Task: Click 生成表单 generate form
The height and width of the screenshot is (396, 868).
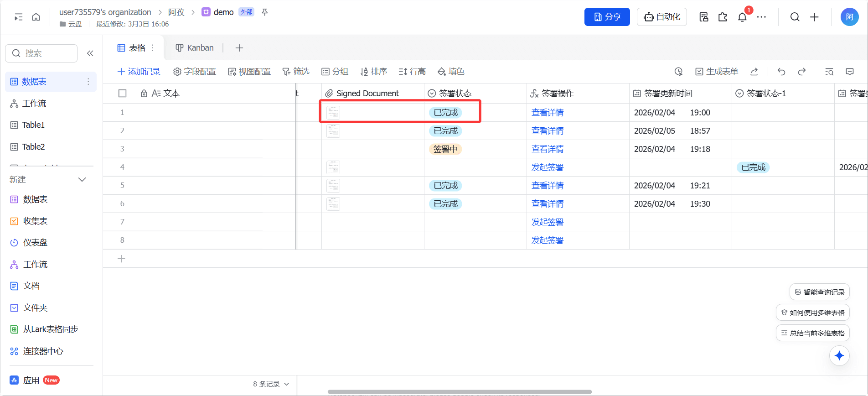Action: point(717,72)
